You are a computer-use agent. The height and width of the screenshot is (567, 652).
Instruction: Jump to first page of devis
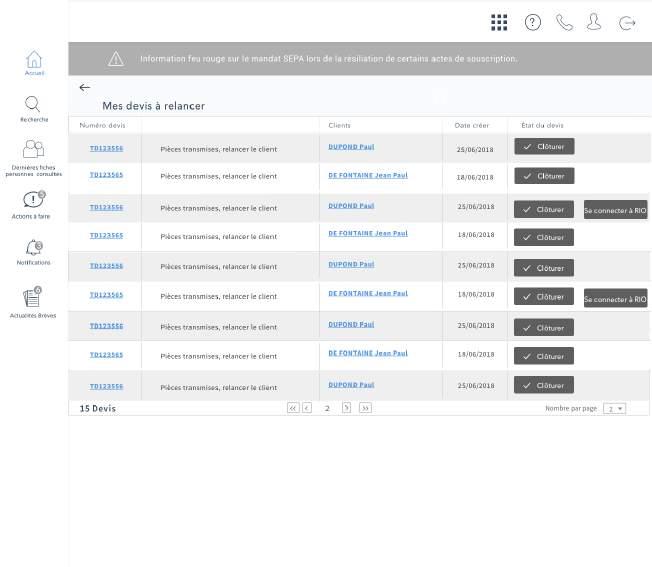pos(293,408)
